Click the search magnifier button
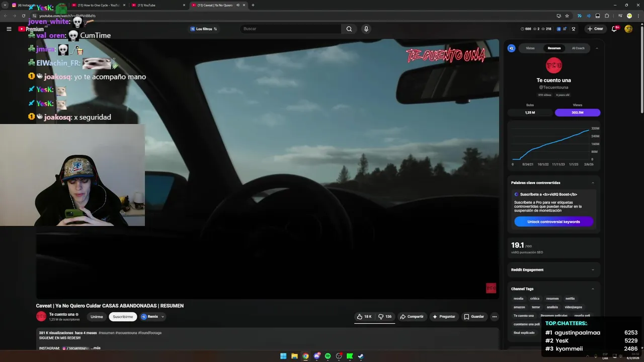 (349, 29)
